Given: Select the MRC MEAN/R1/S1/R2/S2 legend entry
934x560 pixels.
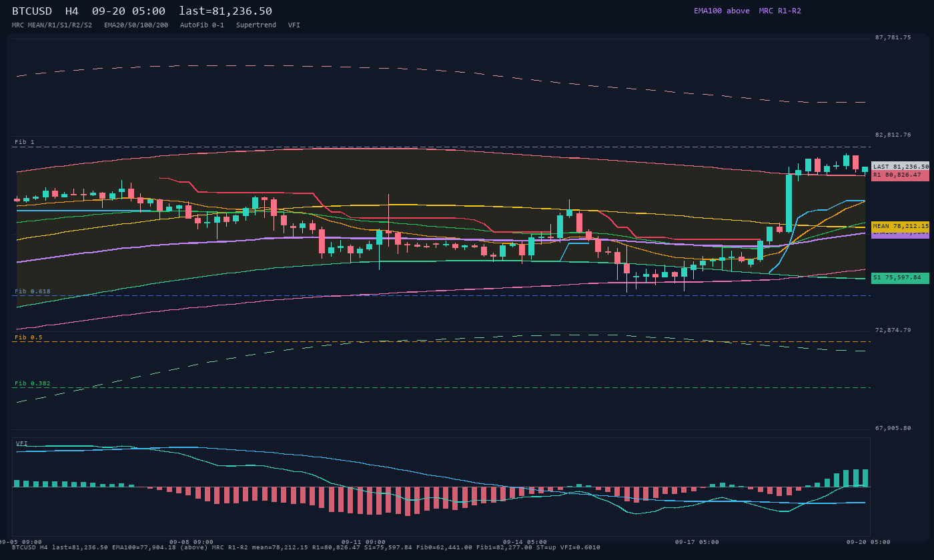Looking at the screenshot, I should tap(52, 25).
